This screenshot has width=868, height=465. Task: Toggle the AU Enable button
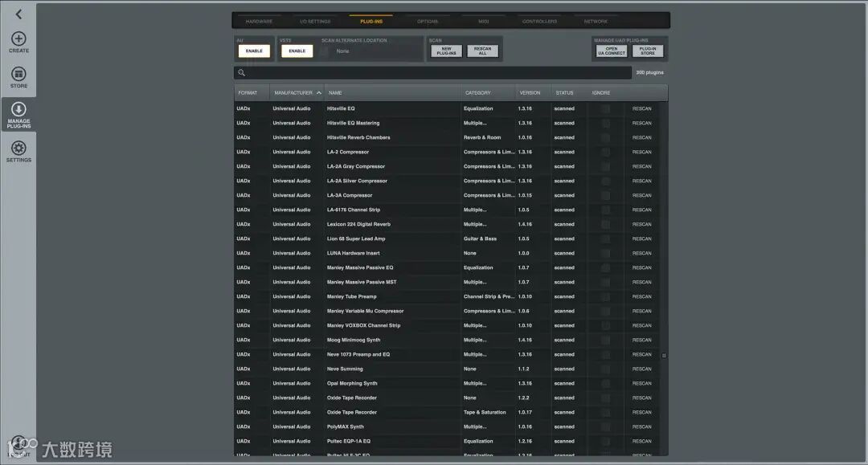pos(254,51)
